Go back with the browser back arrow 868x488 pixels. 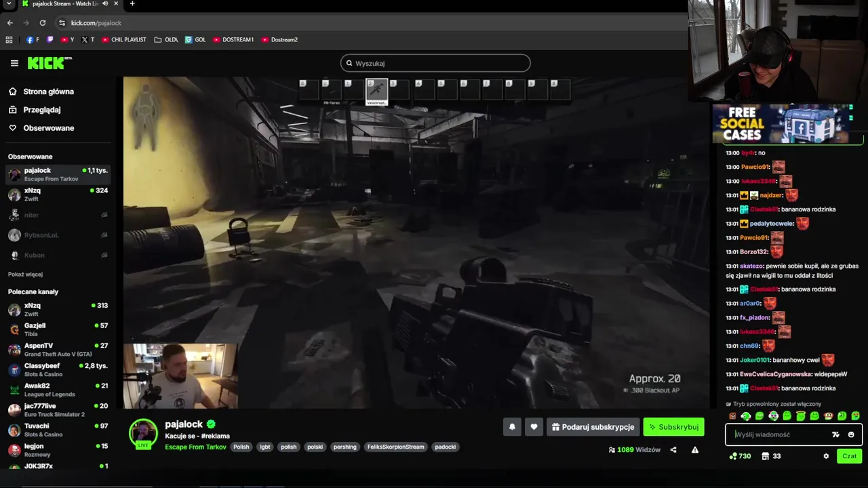click(x=10, y=23)
